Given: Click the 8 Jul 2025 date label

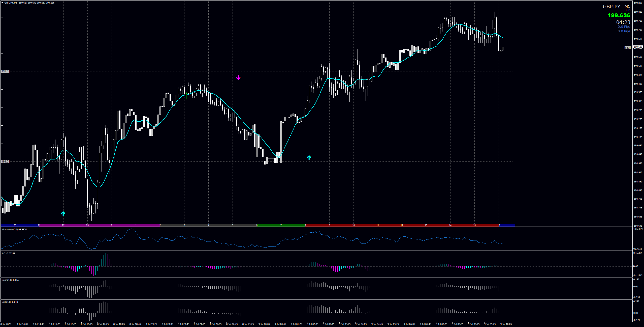Looking at the screenshot, I should (x=6, y=324).
